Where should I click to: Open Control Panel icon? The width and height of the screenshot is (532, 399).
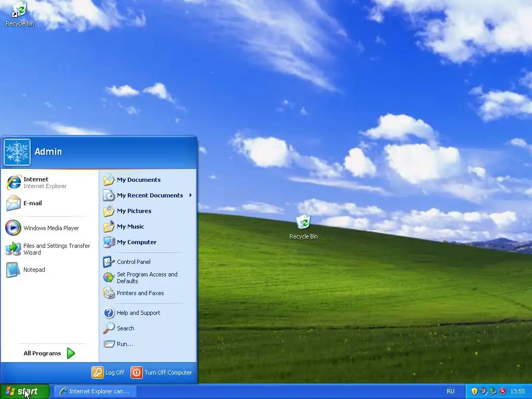point(109,262)
